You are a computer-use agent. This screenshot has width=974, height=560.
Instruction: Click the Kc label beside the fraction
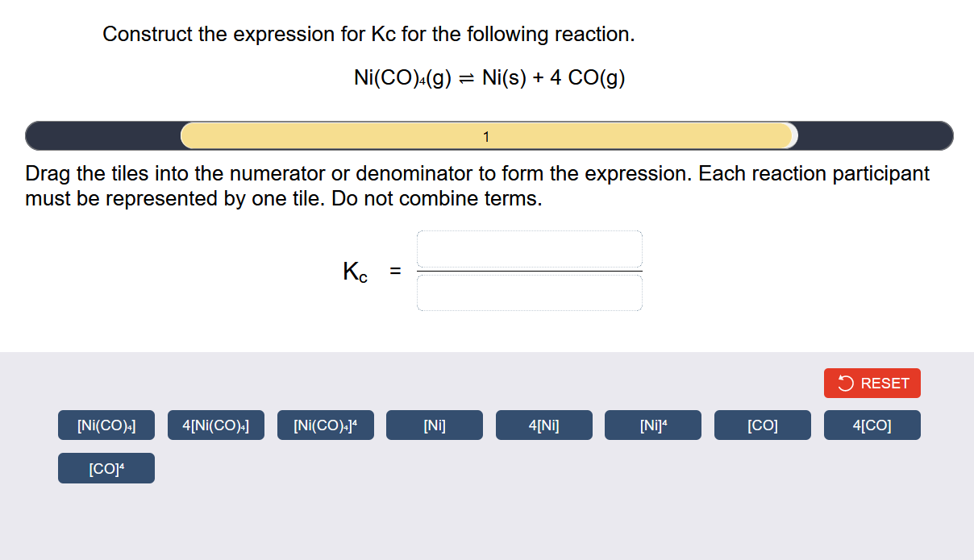click(355, 272)
